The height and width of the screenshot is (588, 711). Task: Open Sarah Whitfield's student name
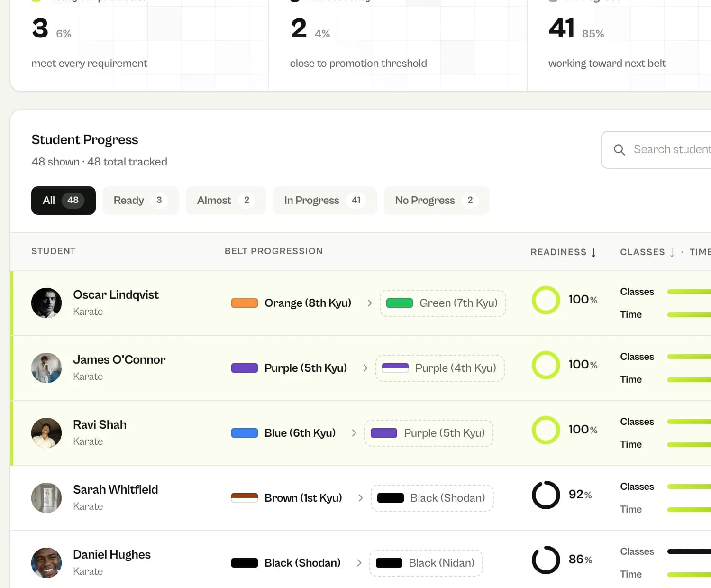(116, 490)
